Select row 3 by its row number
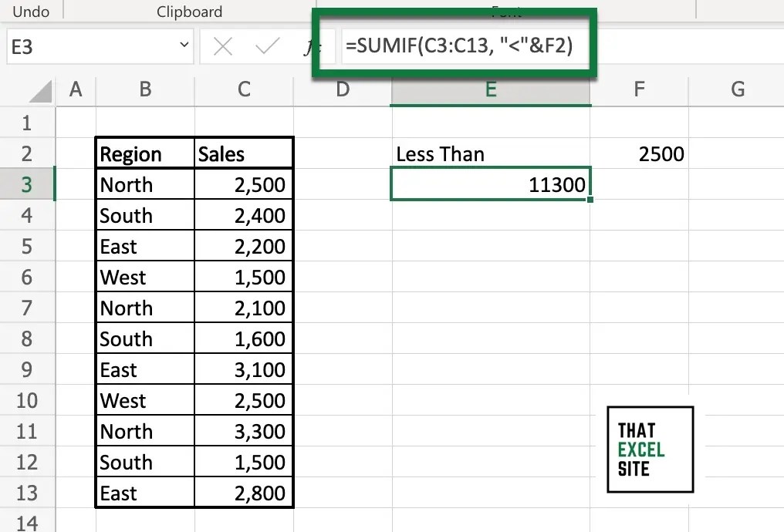Screen dimensions: 784x532 pyautogui.click(x=27, y=184)
